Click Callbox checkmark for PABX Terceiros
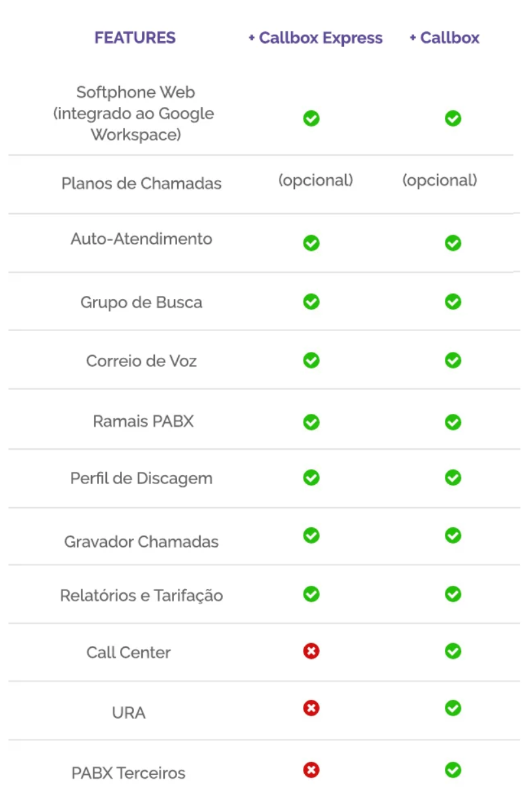Image resolution: width=525 pixels, height=812 pixels. click(x=453, y=770)
